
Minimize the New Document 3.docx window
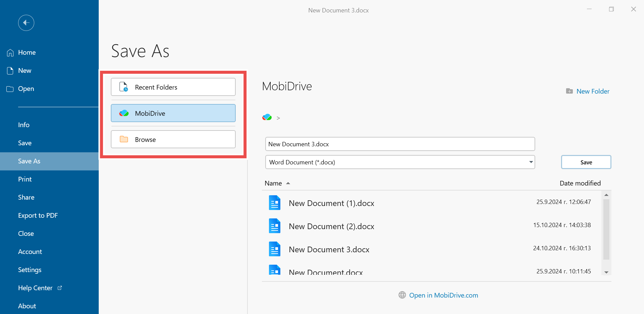589,9
